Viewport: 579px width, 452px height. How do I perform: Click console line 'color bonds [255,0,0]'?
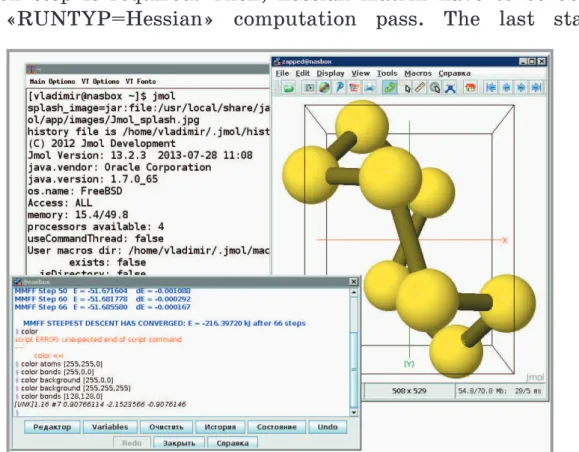57,372
